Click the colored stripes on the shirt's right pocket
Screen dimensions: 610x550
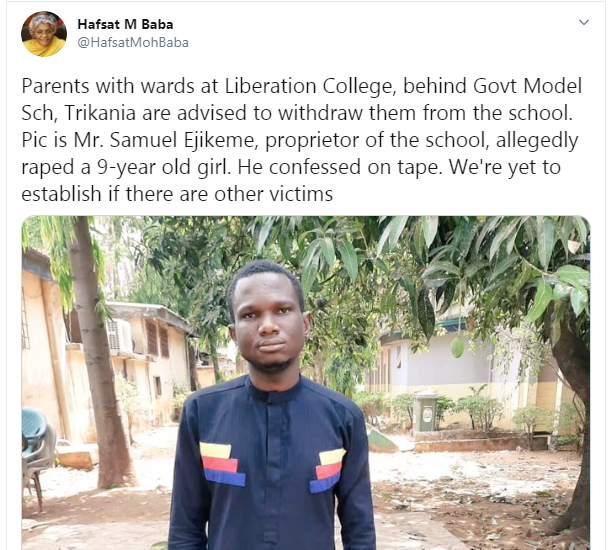tap(329, 469)
